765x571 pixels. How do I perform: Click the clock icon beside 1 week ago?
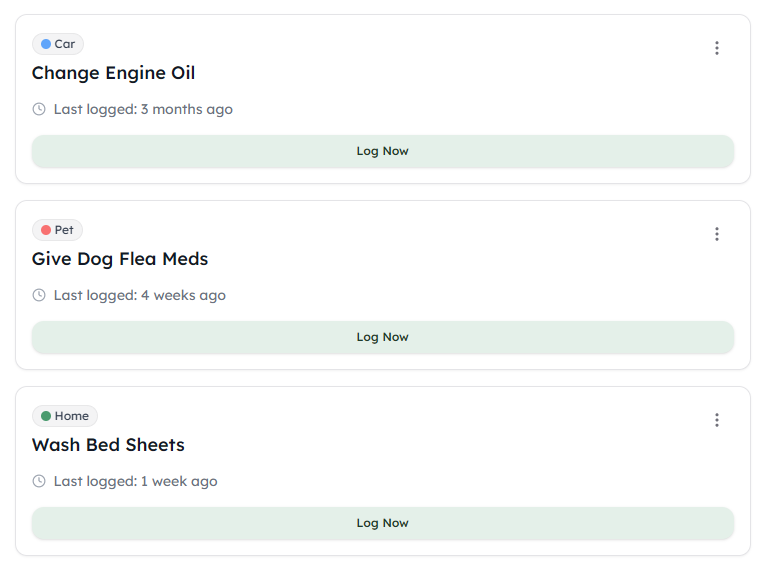point(39,481)
